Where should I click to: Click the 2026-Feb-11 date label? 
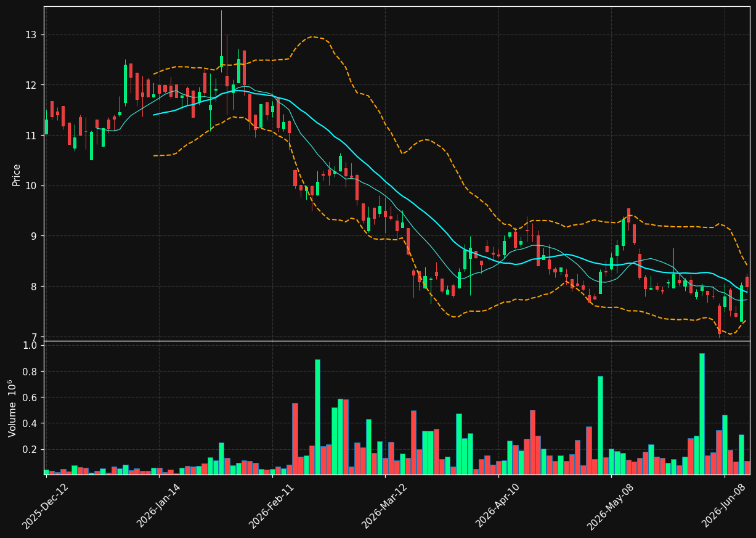point(271,506)
